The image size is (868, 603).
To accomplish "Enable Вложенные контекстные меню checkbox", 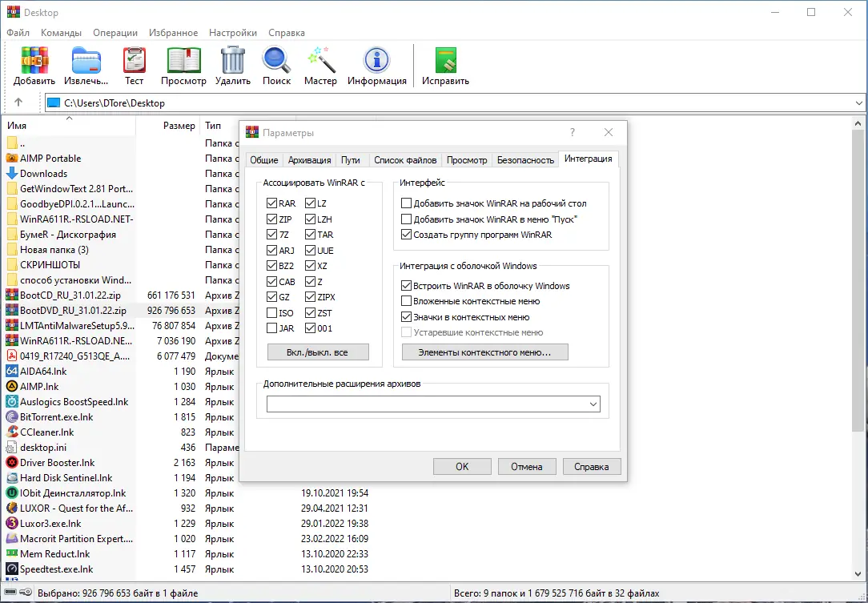I will (406, 301).
